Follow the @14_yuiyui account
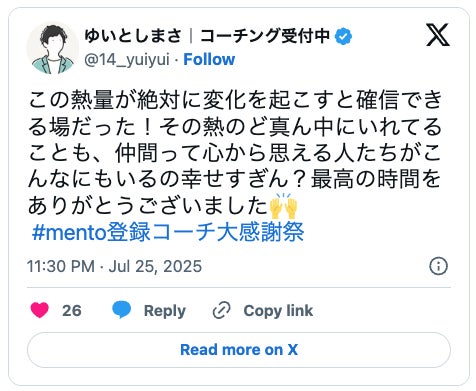 click(209, 60)
